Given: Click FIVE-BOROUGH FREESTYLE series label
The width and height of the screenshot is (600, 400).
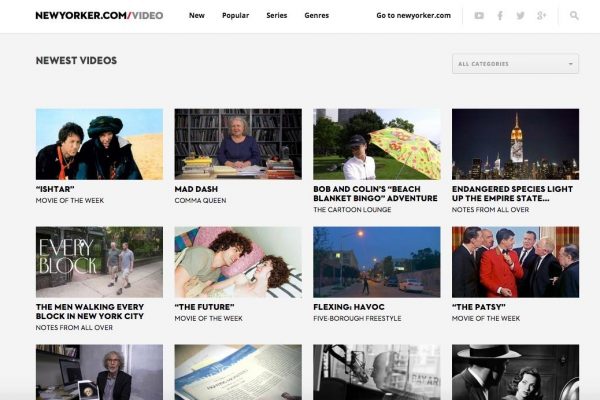Looking at the screenshot, I should click(357, 318).
